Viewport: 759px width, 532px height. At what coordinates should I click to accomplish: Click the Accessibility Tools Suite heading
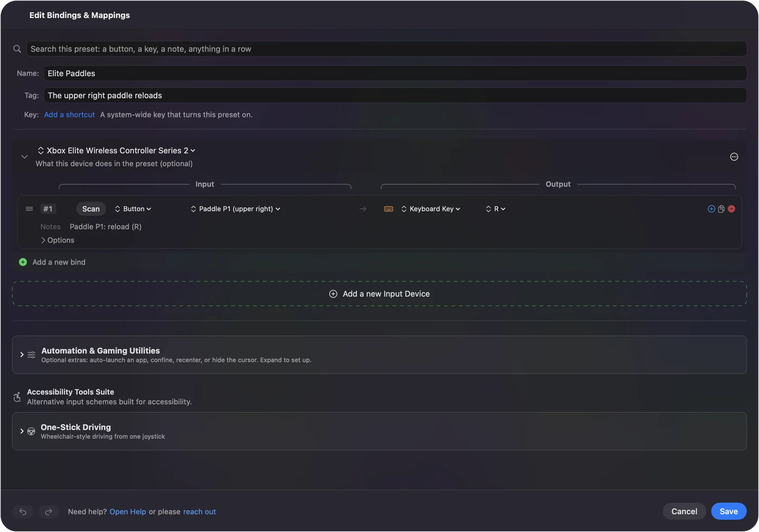pyautogui.click(x=70, y=392)
